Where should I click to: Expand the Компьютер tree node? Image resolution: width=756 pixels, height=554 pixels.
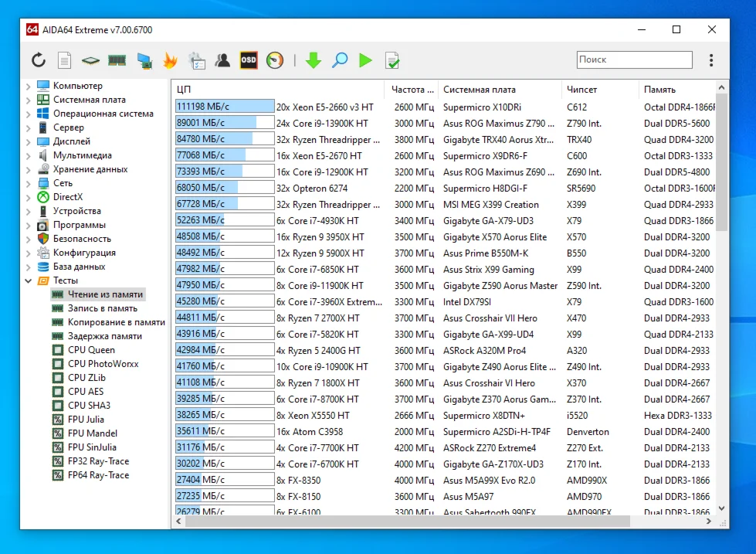[x=29, y=86]
